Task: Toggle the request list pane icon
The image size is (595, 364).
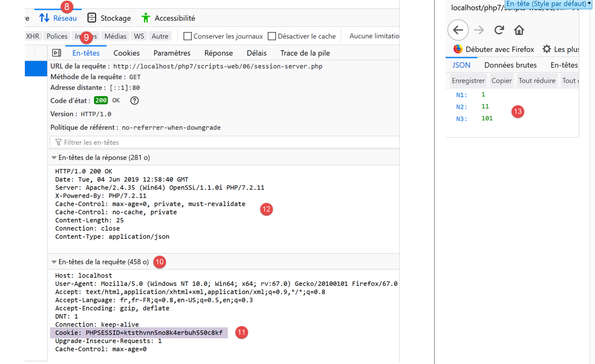Action: tap(56, 53)
